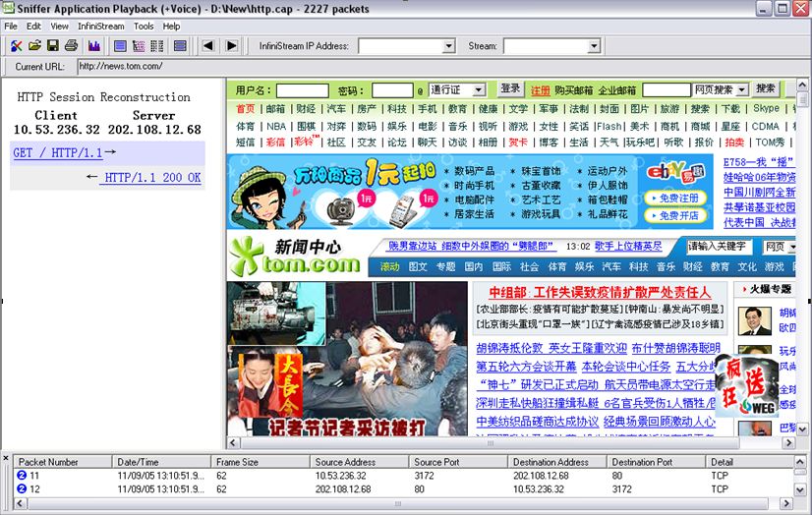Sort by the Date/Time column header
The height and width of the screenshot is (515, 812).
click(x=161, y=462)
